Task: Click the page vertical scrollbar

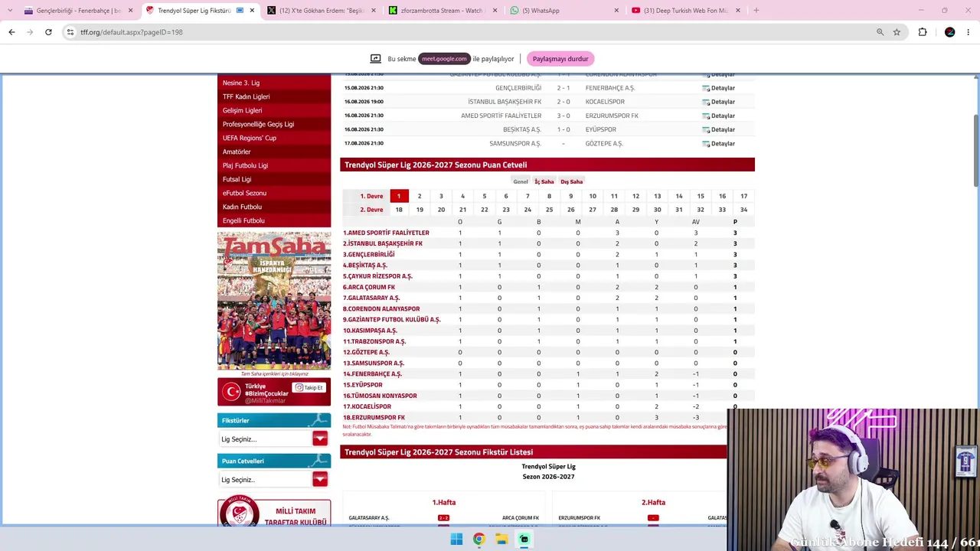Action: (975, 149)
